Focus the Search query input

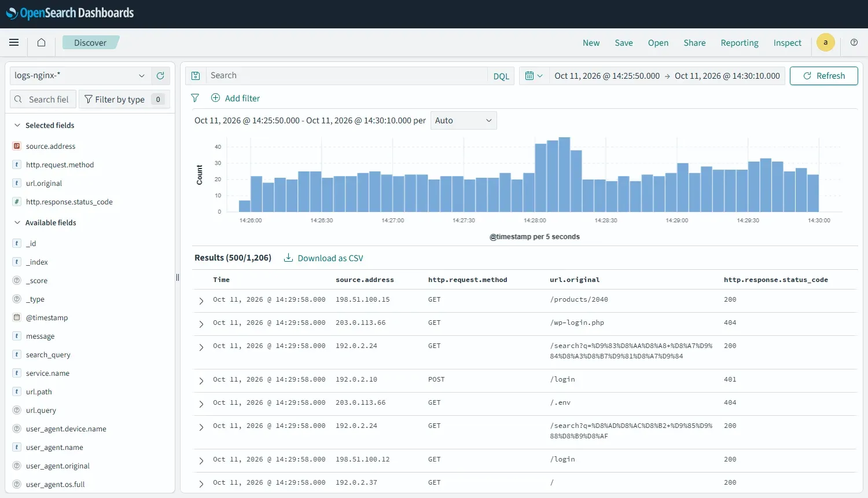coord(347,75)
